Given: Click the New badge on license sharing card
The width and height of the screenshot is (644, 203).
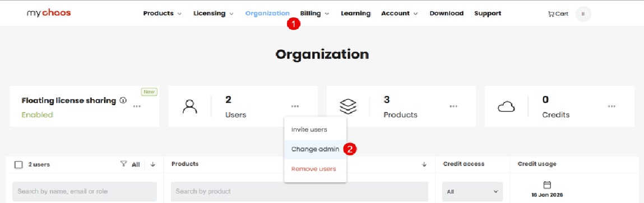Looking at the screenshot, I should pos(150,91).
